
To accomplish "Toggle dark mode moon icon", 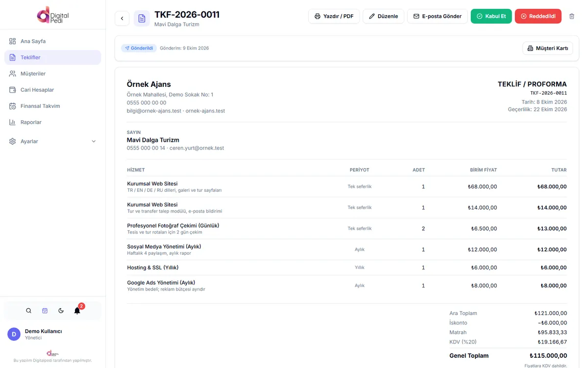I will [61, 311].
